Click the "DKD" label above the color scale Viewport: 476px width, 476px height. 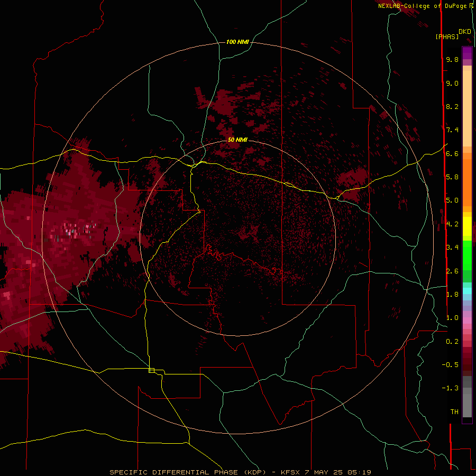[x=465, y=31]
